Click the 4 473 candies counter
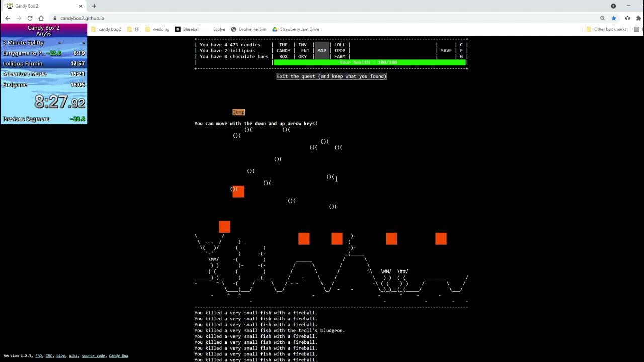644x362 pixels. [230, 45]
